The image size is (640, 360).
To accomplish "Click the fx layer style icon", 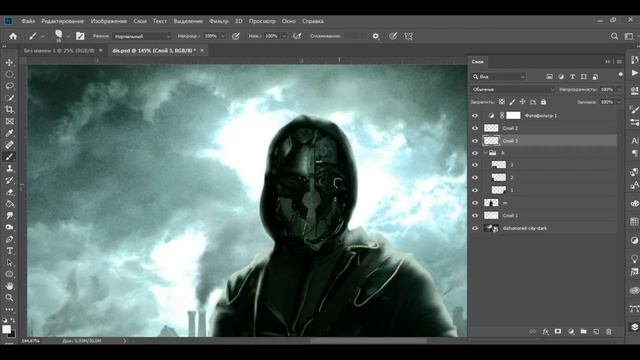I will [545, 332].
